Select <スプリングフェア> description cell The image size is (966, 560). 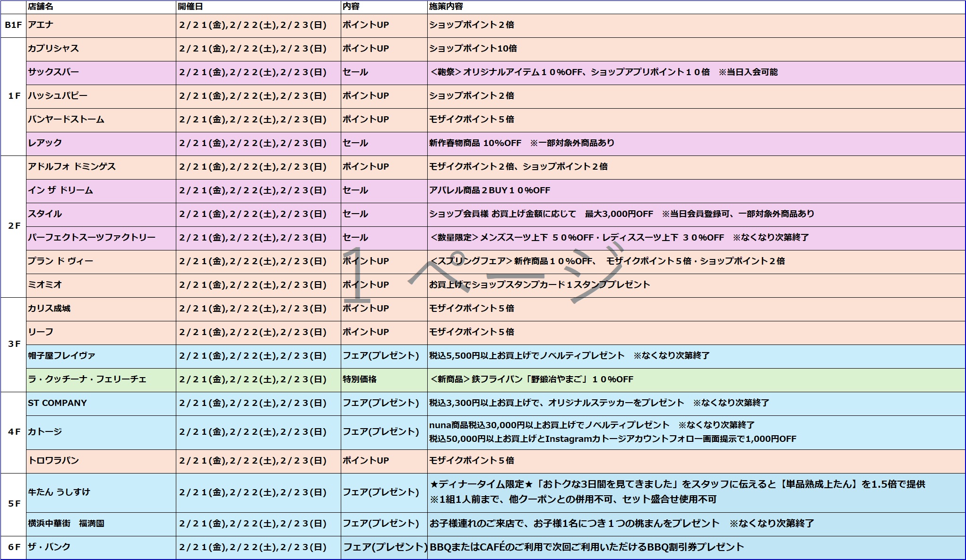pos(696,262)
